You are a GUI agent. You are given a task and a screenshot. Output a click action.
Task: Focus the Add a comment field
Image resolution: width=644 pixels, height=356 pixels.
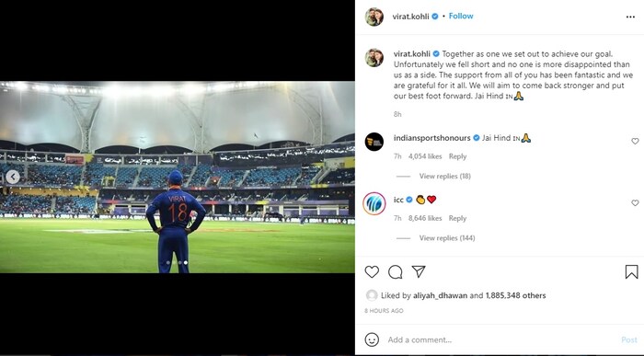(501, 339)
